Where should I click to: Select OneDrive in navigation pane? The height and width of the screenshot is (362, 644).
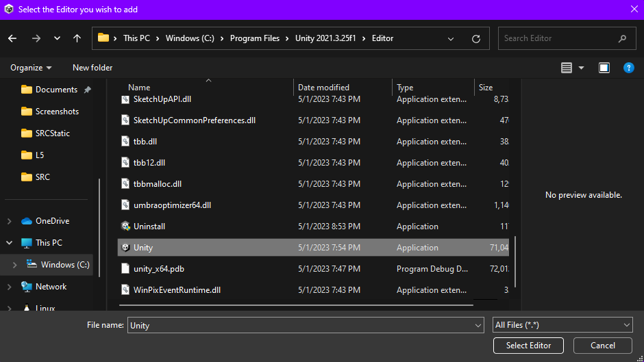point(45,221)
